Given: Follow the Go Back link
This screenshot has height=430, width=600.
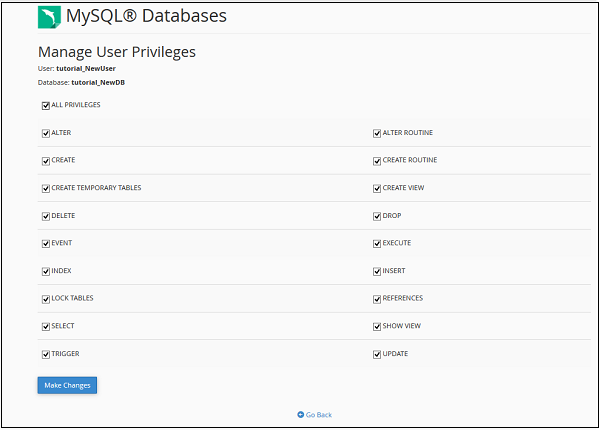Looking at the screenshot, I should (x=319, y=414).
